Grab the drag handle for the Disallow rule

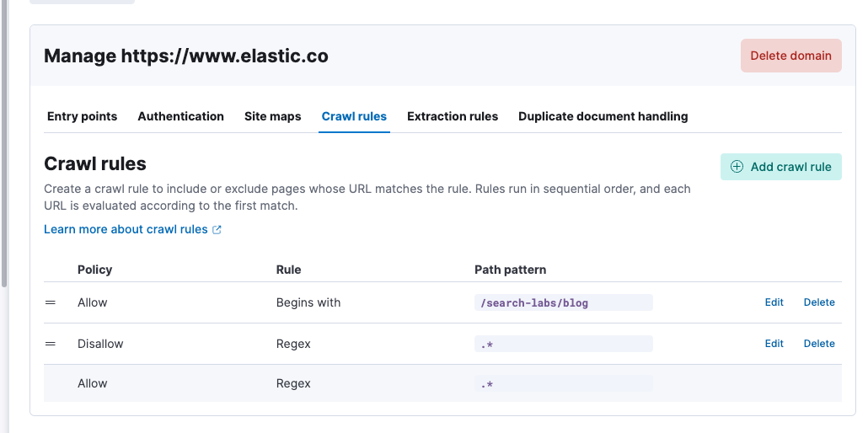pos(51,344)
